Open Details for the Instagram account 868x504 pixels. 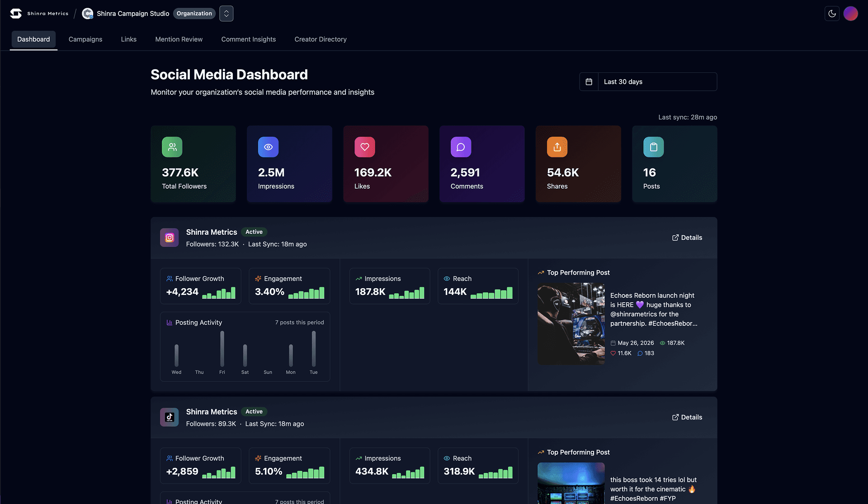click(x=687, y=238)
